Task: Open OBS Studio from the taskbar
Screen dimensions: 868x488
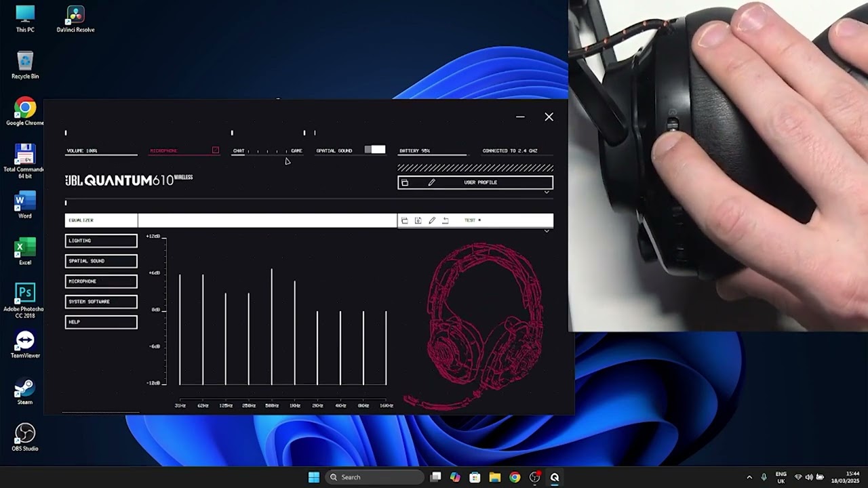Action: (535, 477)
